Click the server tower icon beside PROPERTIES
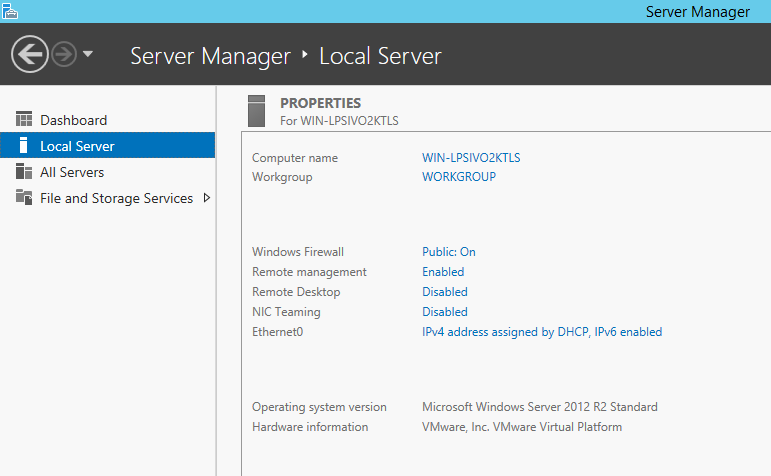The image size is (771, 476). point(256,111)
